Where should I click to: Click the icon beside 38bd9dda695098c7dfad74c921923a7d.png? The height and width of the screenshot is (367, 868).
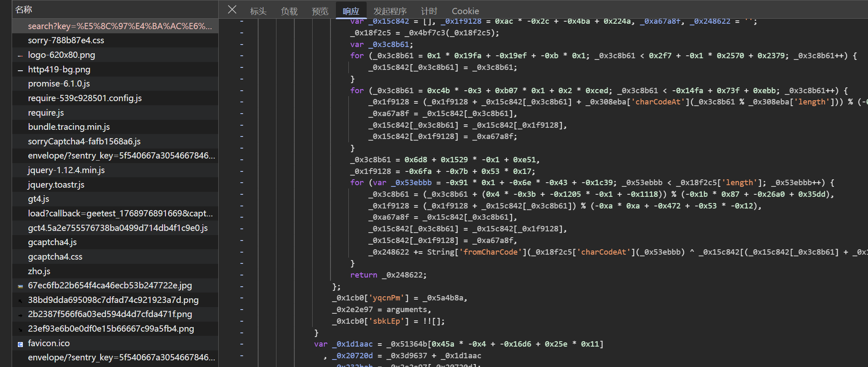20,300
